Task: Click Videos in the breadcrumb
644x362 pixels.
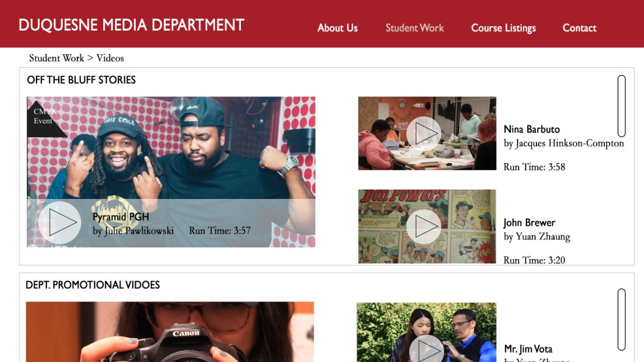Action: [x=110, y=58]
